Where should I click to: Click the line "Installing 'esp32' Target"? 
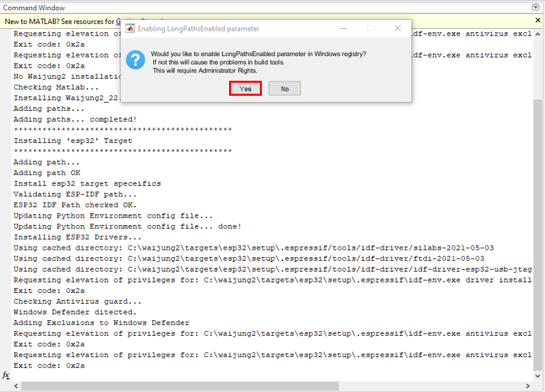(73, 141)
